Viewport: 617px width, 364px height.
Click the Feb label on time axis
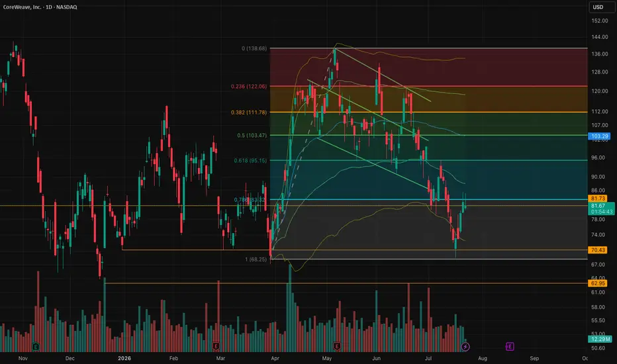coord(173,359)
